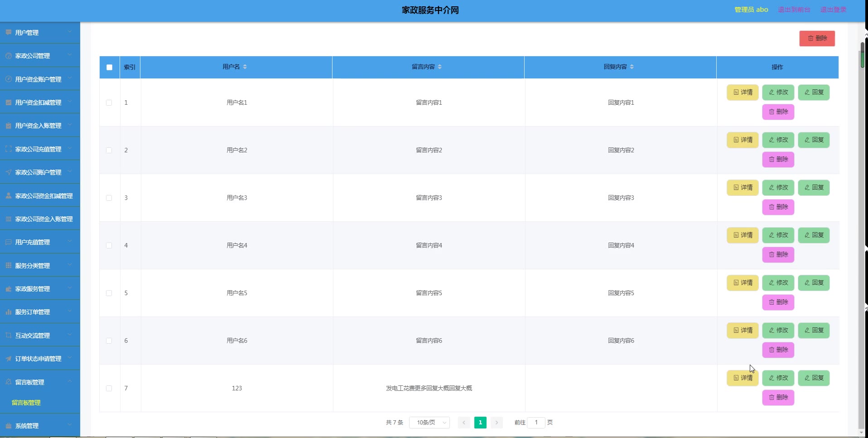Open the 家政公司账户管理 menu
This screenshot has width=868, height=438.
tap(40, 172)
